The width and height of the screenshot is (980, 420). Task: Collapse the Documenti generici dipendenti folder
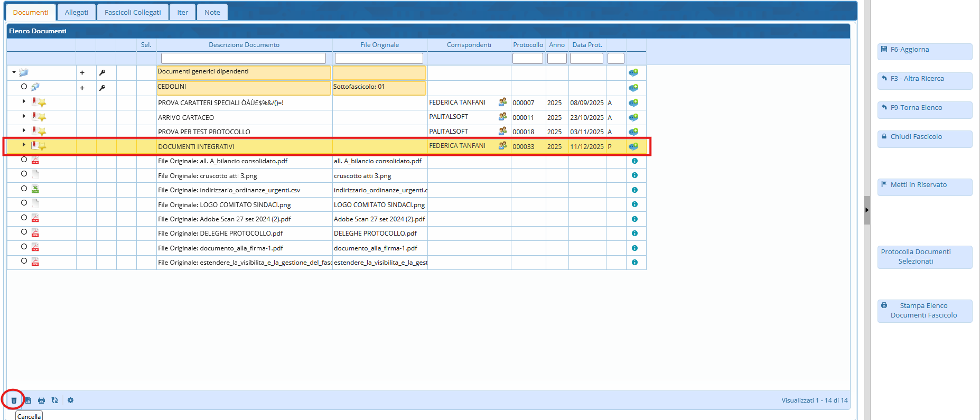[x=14, y=72]
